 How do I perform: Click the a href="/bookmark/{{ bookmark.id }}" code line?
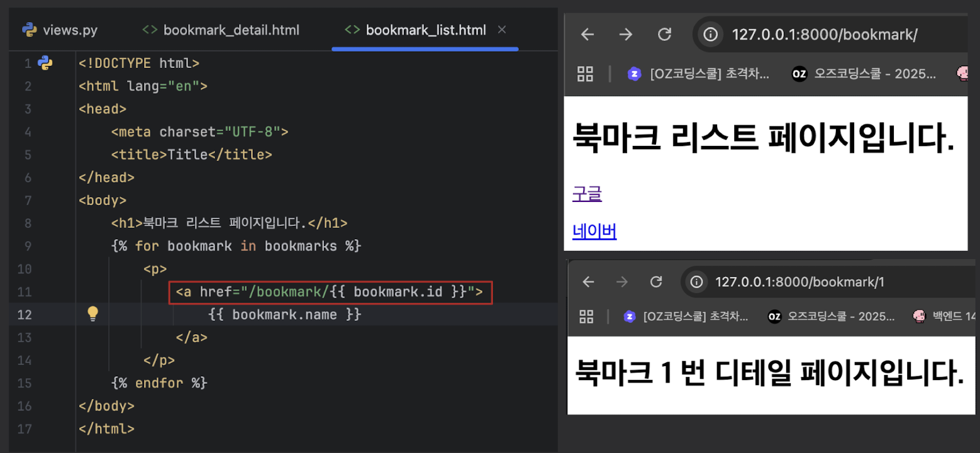(330, 291)
